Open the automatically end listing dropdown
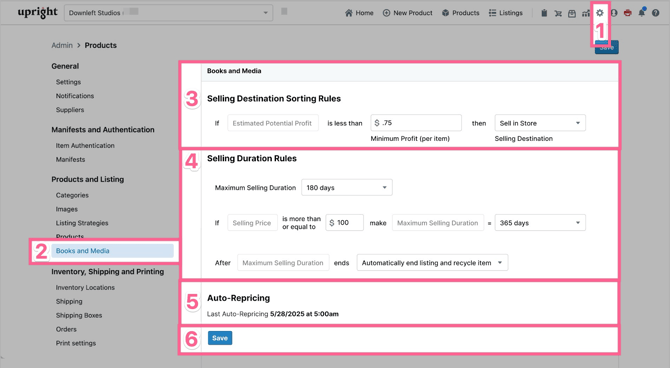This screenshot has width=670, height=368. [432, 263]
